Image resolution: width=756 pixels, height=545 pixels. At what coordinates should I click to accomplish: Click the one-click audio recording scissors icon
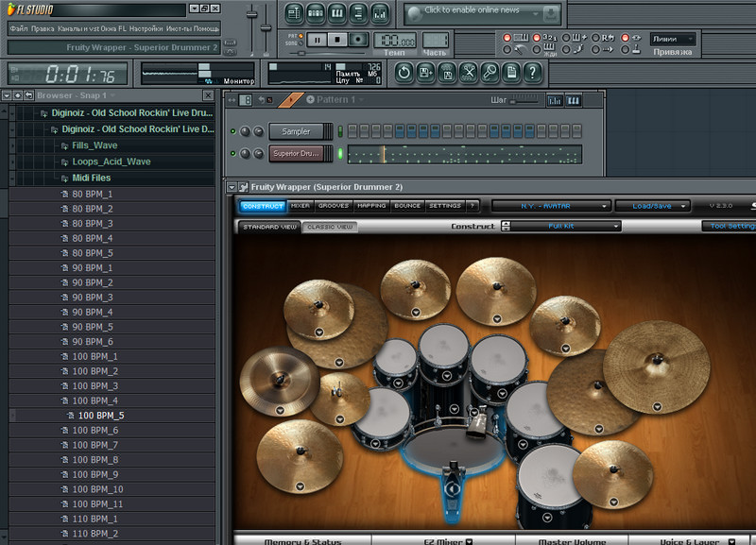coord(468,72)
